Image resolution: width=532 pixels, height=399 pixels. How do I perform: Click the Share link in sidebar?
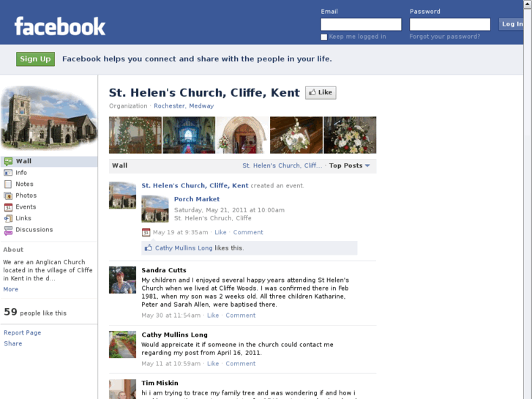13,343
